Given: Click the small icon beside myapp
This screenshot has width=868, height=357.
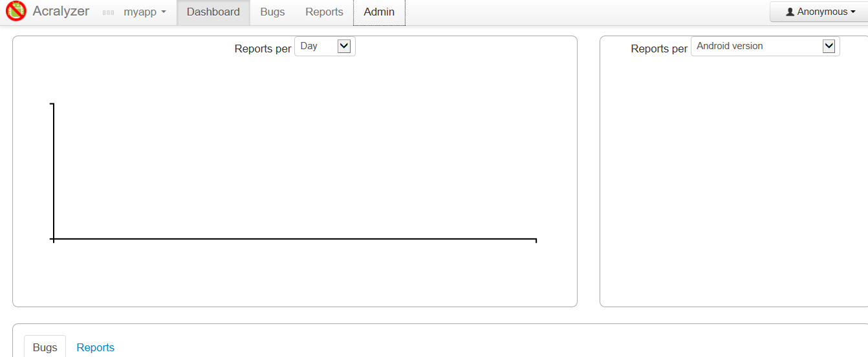Looking at the screenshot, I should [109, 12].
